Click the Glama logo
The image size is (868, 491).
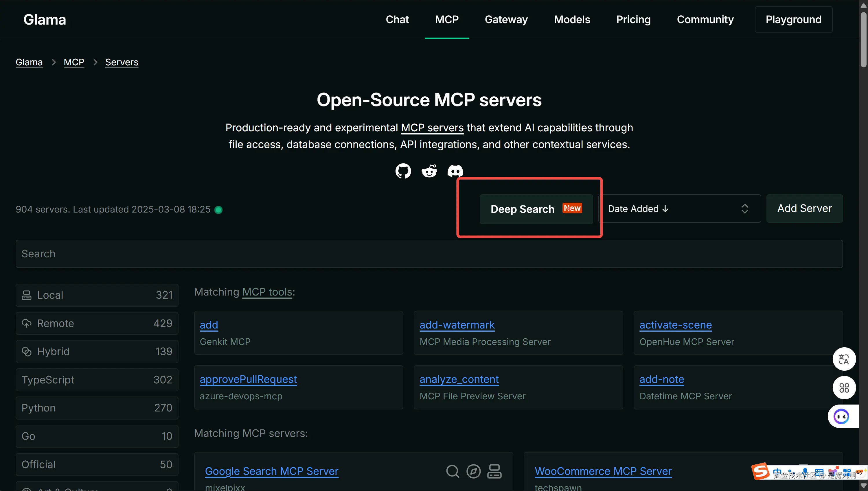45,20
